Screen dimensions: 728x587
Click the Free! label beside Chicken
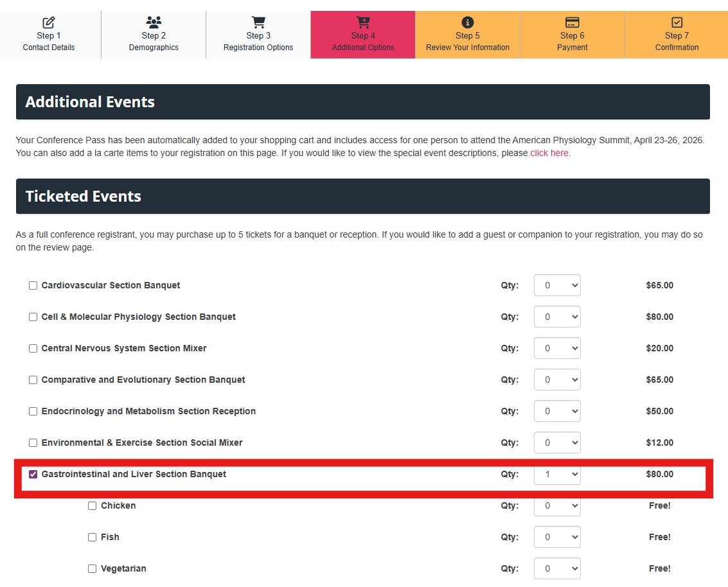tap(660, 506)
